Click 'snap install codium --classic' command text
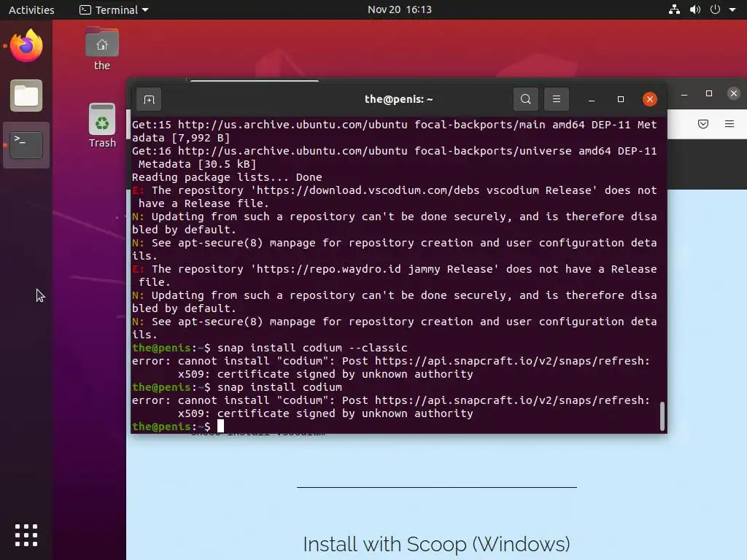Viewport: 747px width, 560px height. coord(312,348)
